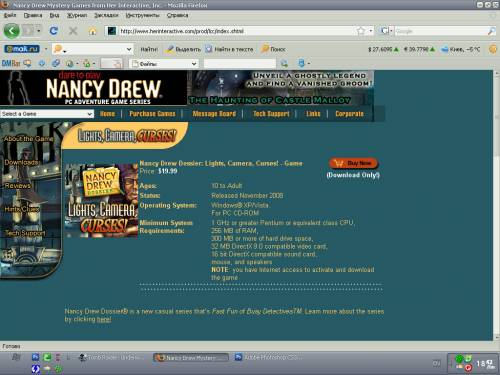This screenshot has height=375, width=500.
Task: Bookmark this page with the star icon
Action: tap(360, 31)
